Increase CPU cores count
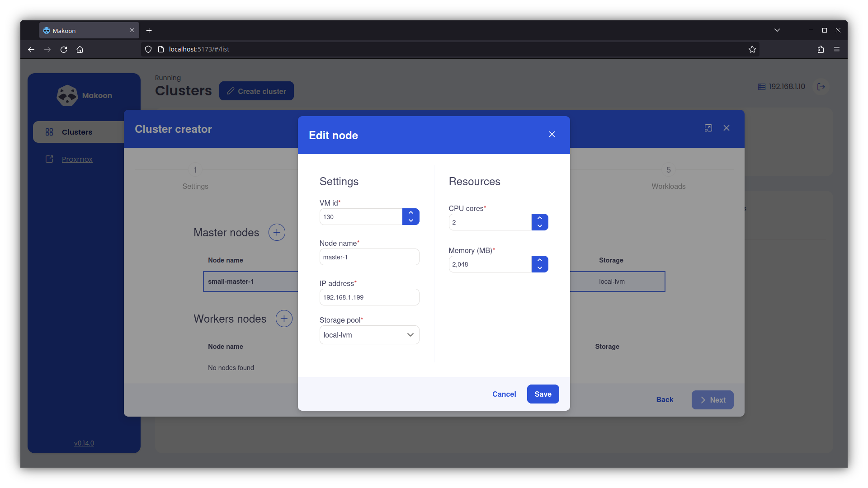 (x=539, y=218)
